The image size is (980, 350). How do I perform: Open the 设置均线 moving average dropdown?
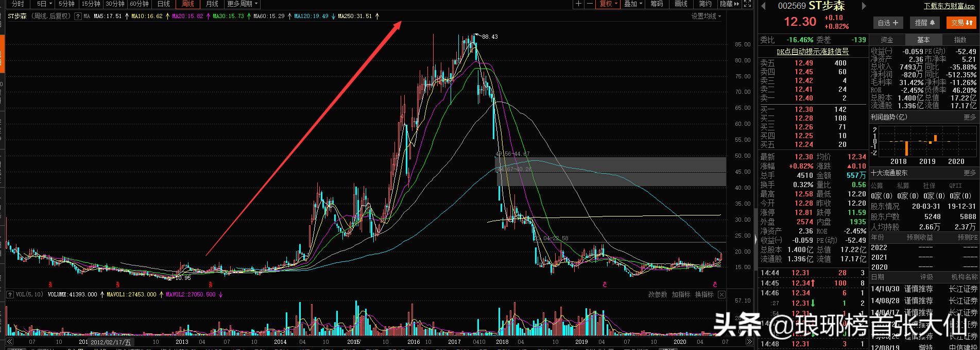pyautogui.click(x=706, y=16)
